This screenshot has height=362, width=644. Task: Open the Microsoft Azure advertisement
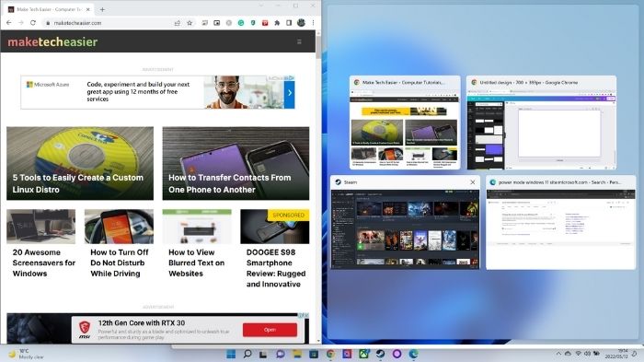tap(157, 92)
